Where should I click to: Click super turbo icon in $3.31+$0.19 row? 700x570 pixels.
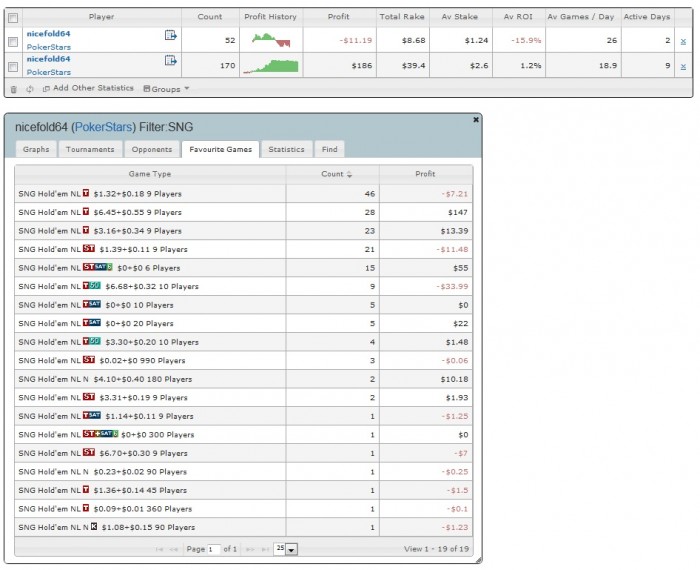(89, 397)
